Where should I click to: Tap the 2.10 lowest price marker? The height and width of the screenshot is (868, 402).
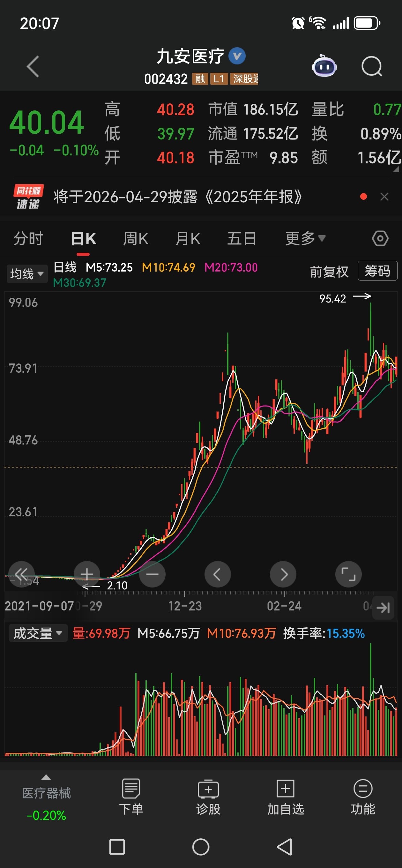[x=117, y=586]
